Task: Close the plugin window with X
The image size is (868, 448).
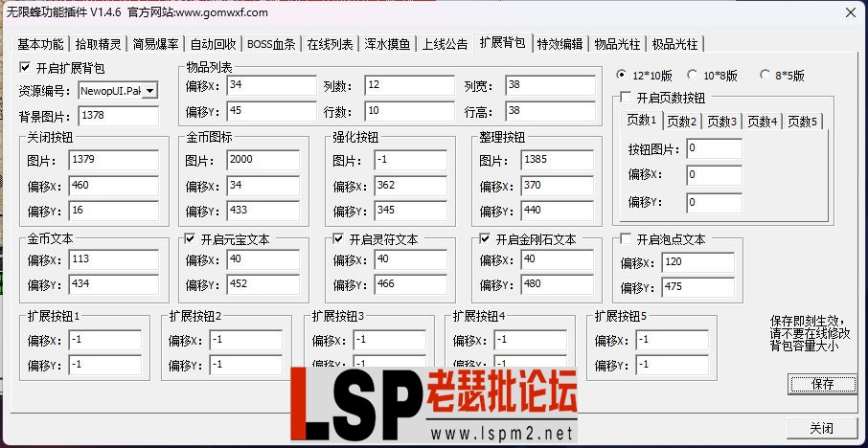Action: pos(851,12)
